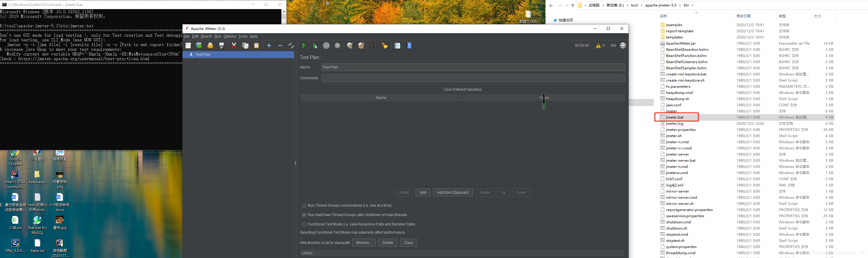Click the New test plan icon
The width and height of the screenshot is (868, 258).
click(x=188, y=45)
